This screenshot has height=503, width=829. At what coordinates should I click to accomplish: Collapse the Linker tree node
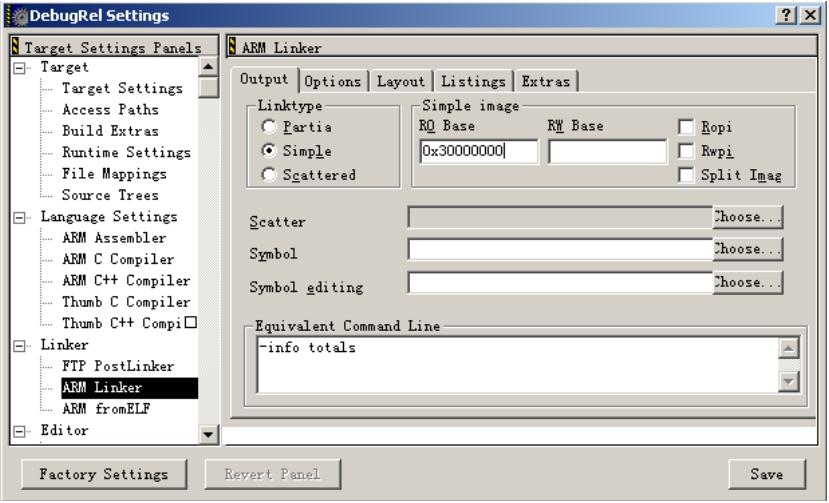19,345
